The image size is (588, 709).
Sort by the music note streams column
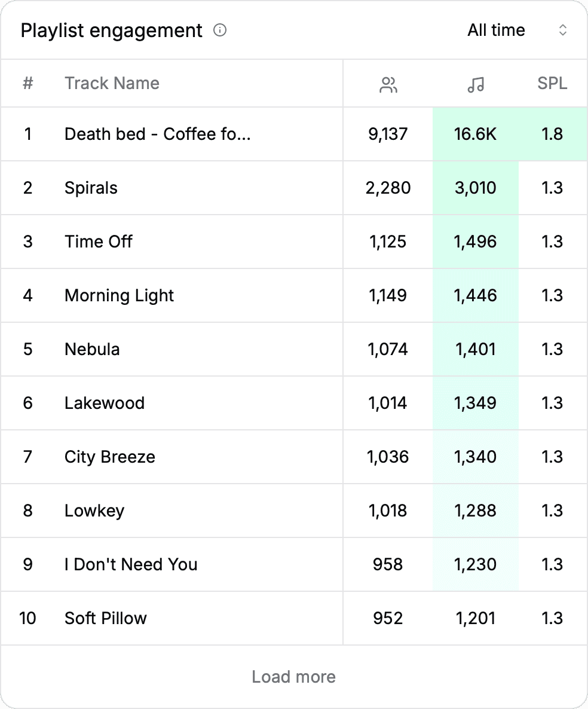[x=476, y=85]
